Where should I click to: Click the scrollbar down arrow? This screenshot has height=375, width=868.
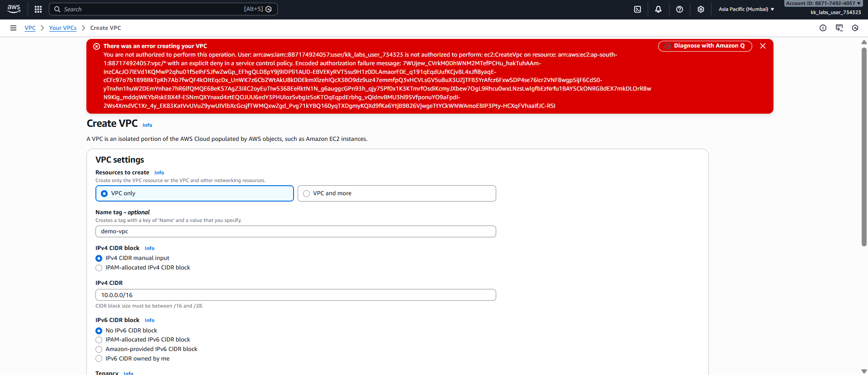click(864, 371)
